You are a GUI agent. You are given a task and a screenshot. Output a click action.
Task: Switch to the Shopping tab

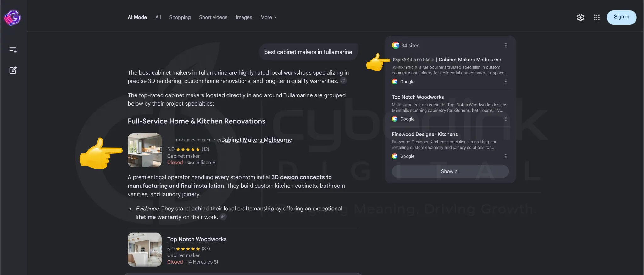[x=180, y=17]
